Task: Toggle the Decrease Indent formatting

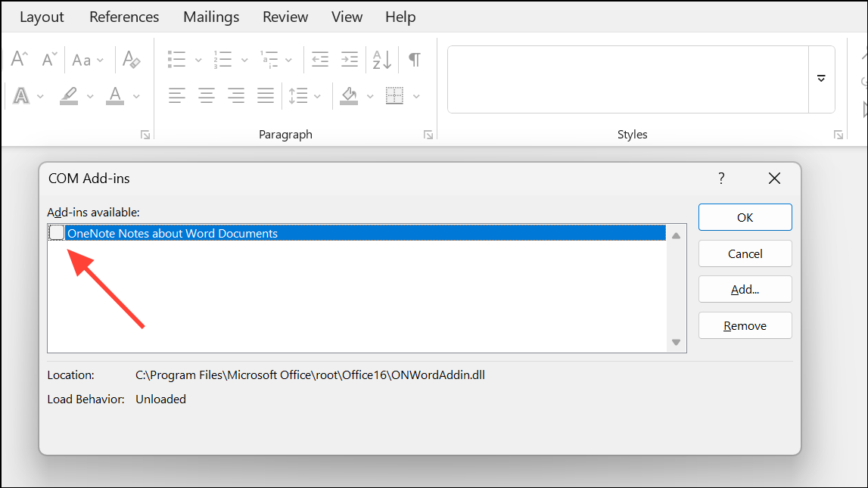Action: coord(319,59)
